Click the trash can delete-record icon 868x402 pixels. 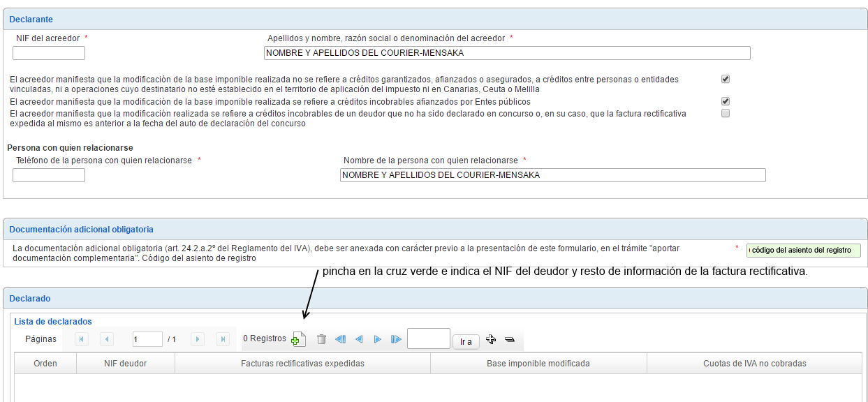pyautogui.click(x=321, y=339)
